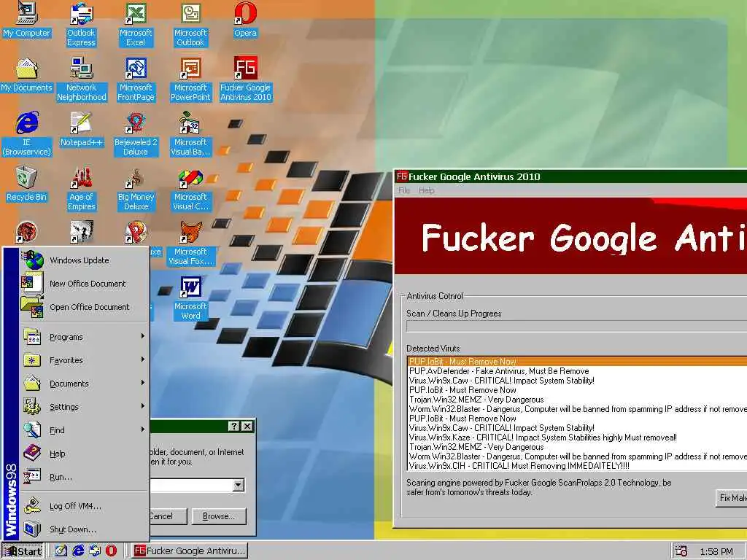Close the Run dialog
The height and width of the screenshot is (560, 747).
coord(247,426)
